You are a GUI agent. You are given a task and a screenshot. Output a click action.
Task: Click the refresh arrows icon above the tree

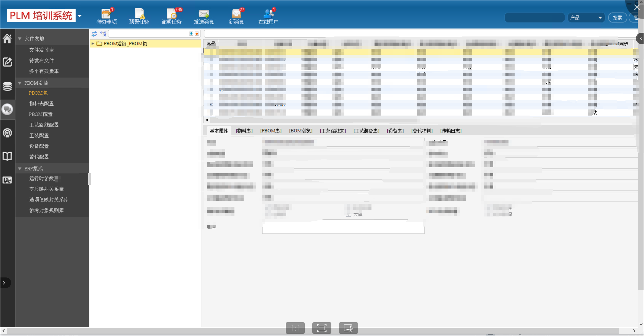tap(94, 34)
